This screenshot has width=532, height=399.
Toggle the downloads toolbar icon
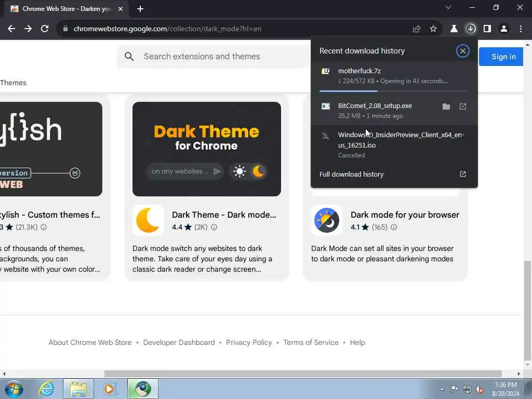(471, 29)
